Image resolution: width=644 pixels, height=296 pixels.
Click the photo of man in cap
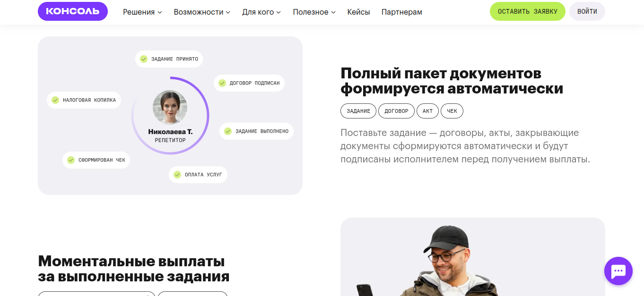point(473,257)
